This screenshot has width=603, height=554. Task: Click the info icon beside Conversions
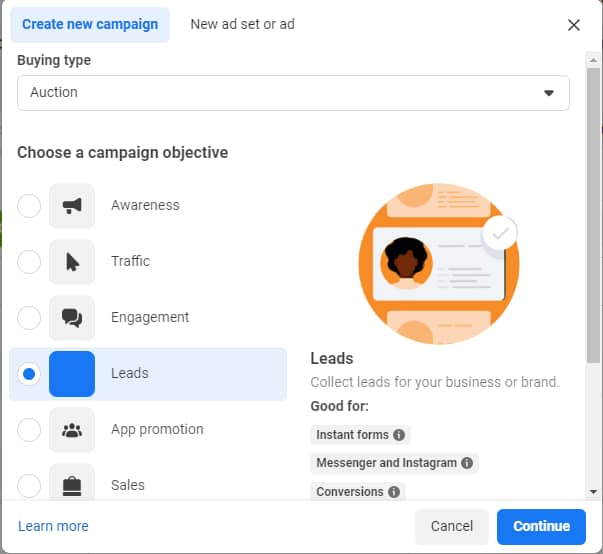pos(394,492)
